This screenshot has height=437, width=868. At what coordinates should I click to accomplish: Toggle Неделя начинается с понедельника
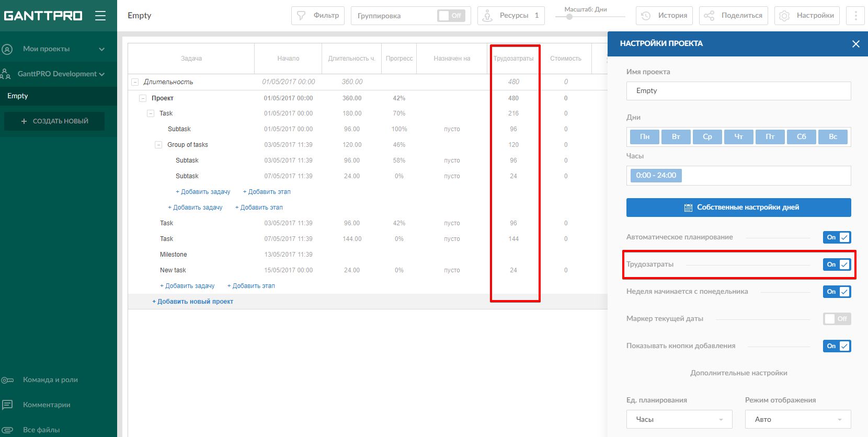coord(837,292)
